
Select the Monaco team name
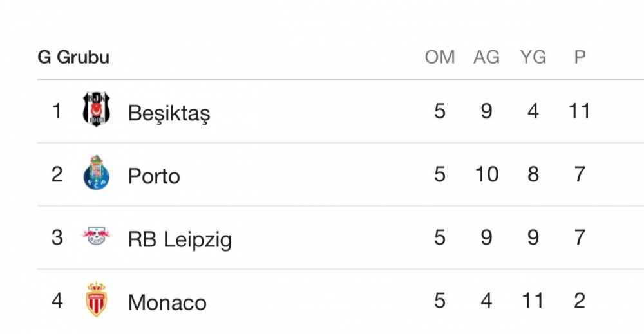167,302
